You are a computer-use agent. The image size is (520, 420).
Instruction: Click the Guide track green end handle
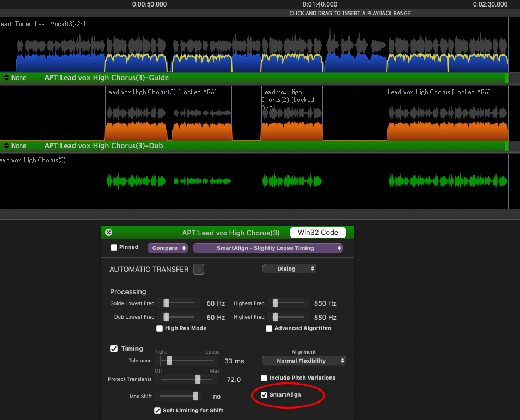[x=506, y=78]
